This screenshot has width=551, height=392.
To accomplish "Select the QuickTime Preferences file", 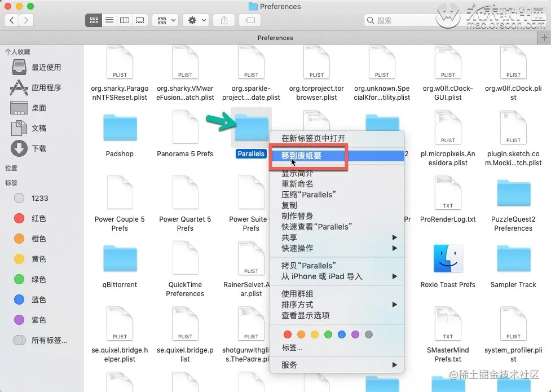I will (185, 269).
